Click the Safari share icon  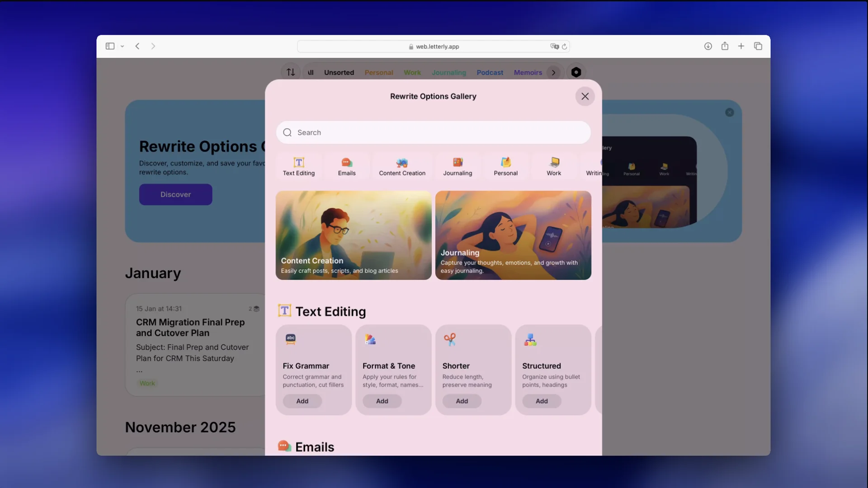725,46
